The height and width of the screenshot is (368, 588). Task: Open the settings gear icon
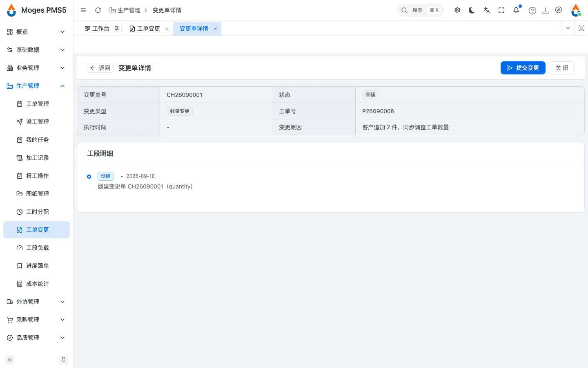coord(457,10)
